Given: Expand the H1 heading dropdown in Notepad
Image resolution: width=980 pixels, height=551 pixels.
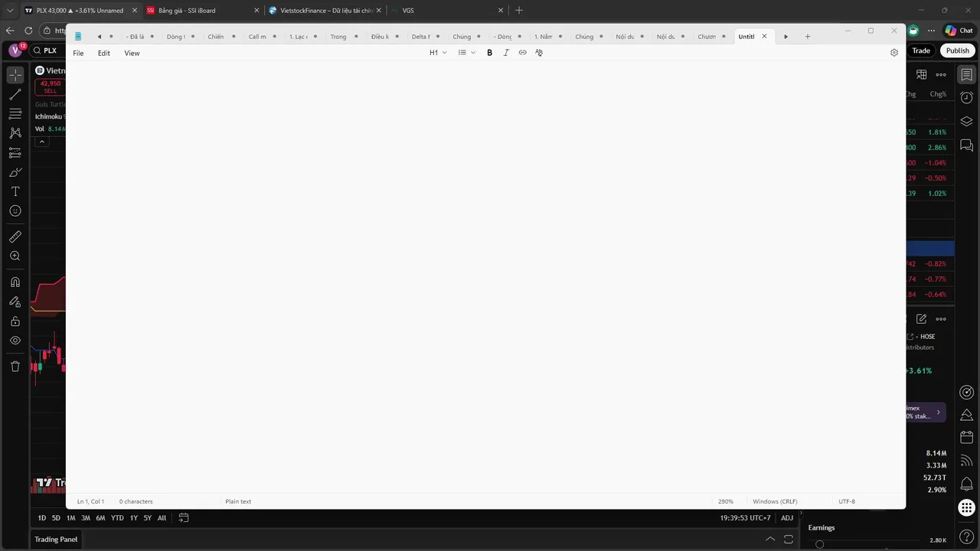Looking at the screenshot, I should click(x=438, y=53).
